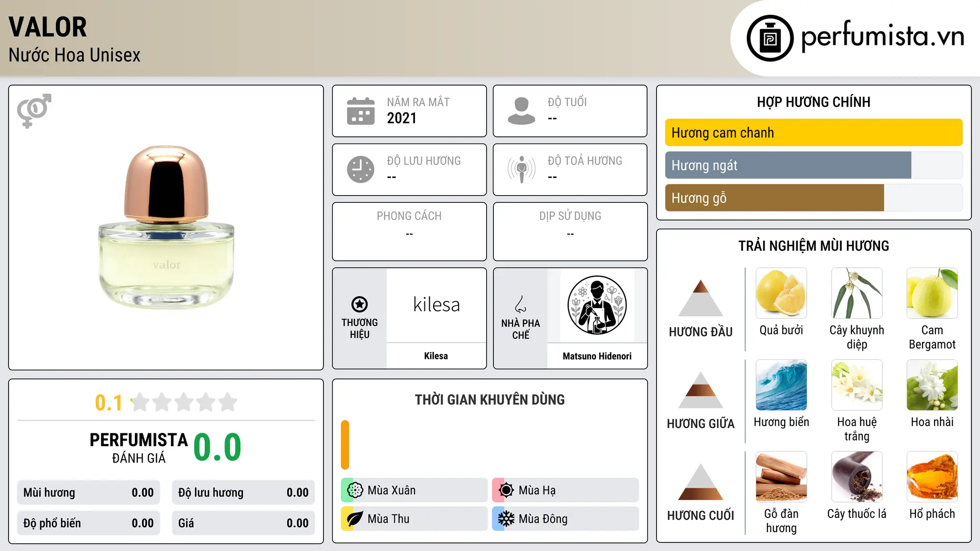This screenshot has height=551, width=980.
Task: Click the tuberose flower note image
Action: pos(857,385)
